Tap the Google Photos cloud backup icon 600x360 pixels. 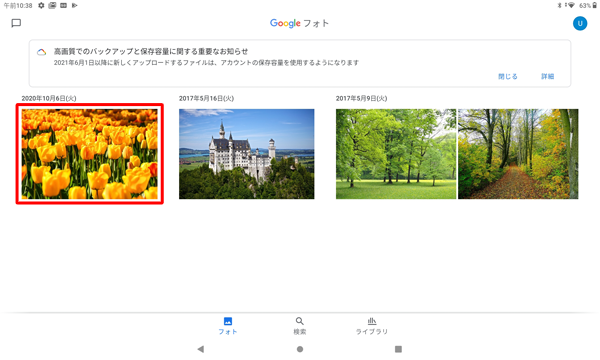click(x=41, y=52)
